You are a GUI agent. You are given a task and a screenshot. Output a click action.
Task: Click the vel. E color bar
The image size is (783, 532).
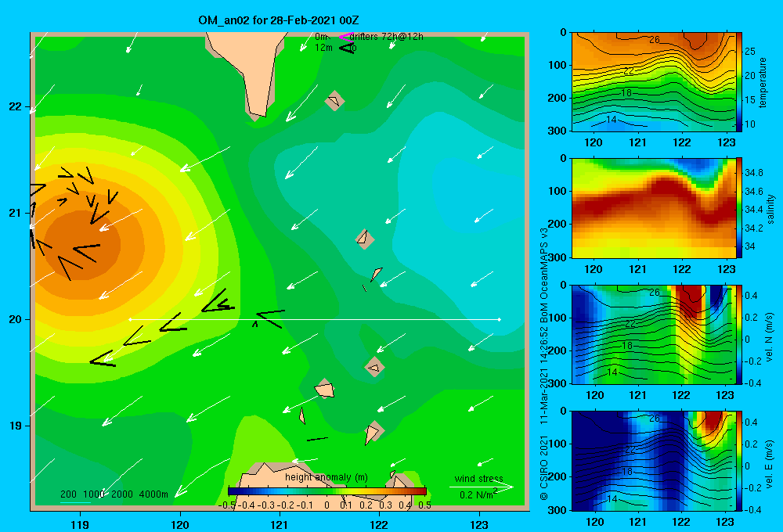[x=739, y=461]
